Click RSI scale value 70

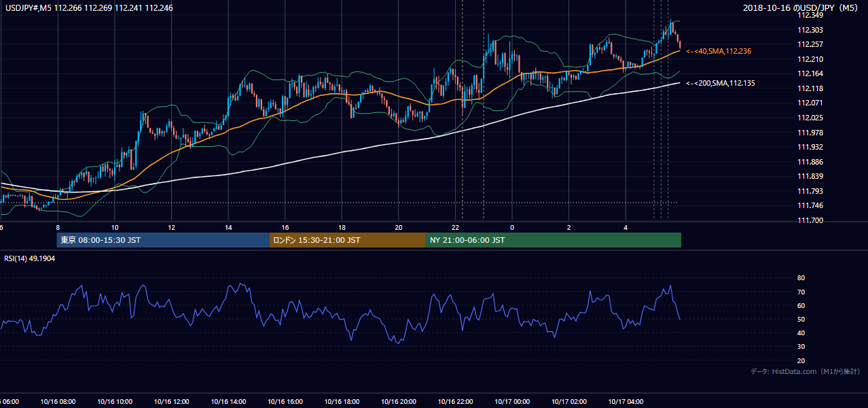tap(801, 292)
